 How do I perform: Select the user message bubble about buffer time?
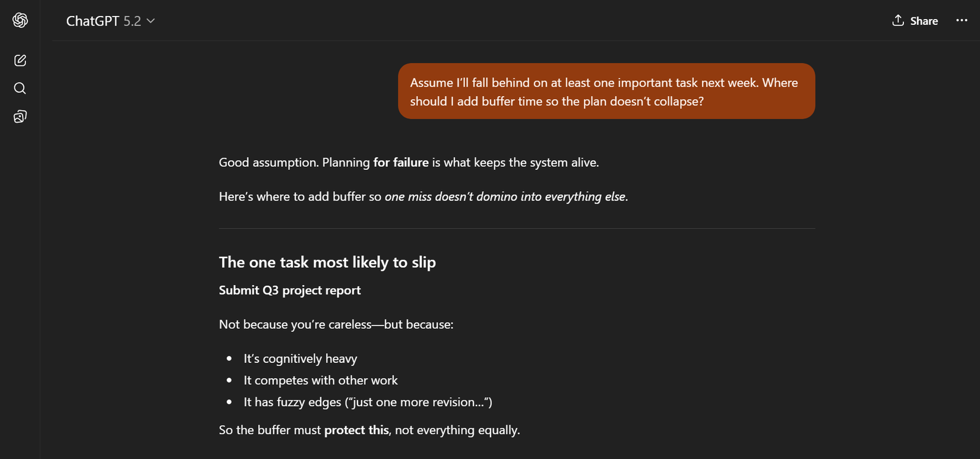(x=606, y=91)
